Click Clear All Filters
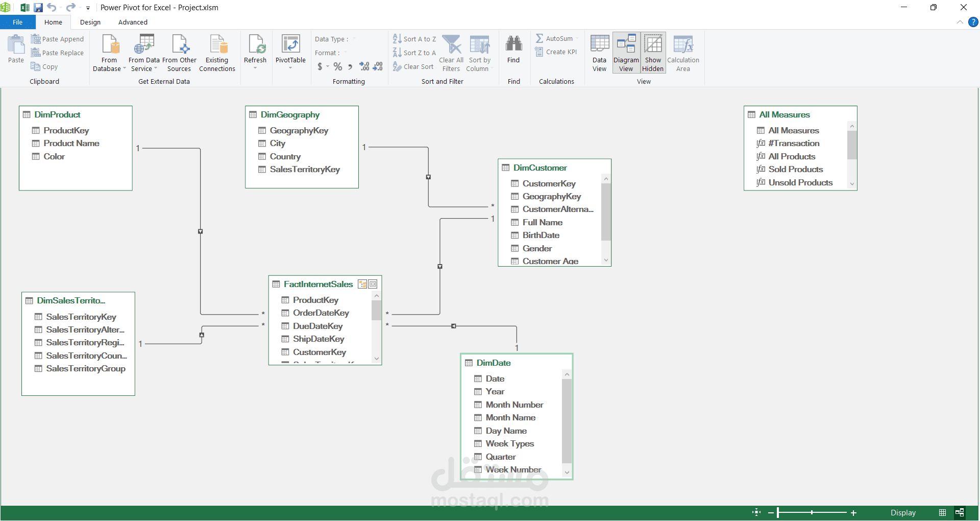This screenshot has height=521, width=980. pyautogui.click(x=451, y=53)
